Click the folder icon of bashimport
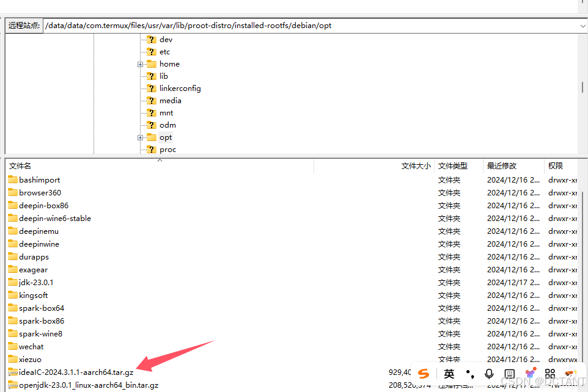The image size is (588, 392). (13, 180)
